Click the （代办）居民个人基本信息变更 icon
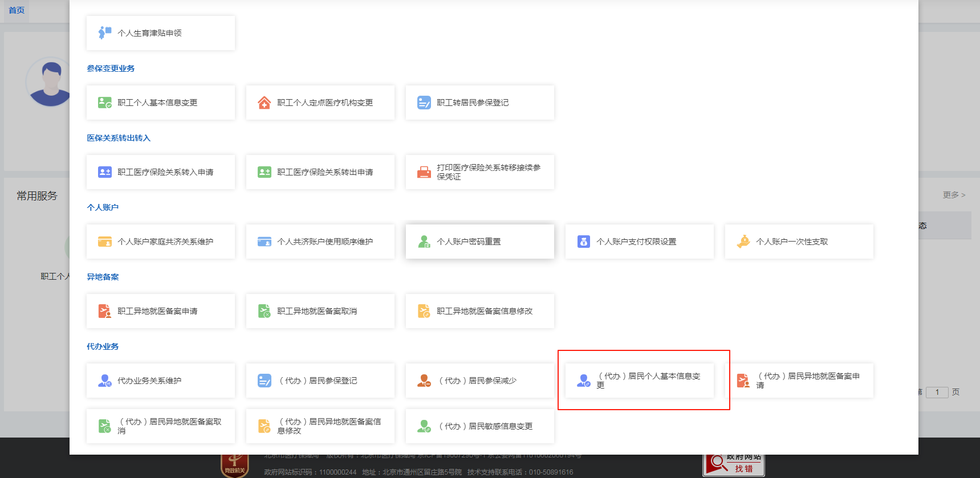 click(584, 380)
